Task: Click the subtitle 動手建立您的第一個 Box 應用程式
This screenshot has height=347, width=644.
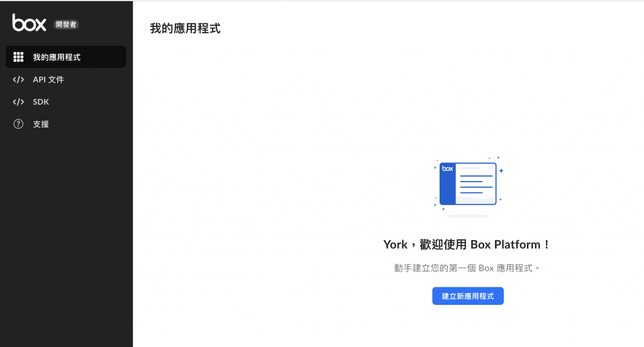Action: pos(467,268)
